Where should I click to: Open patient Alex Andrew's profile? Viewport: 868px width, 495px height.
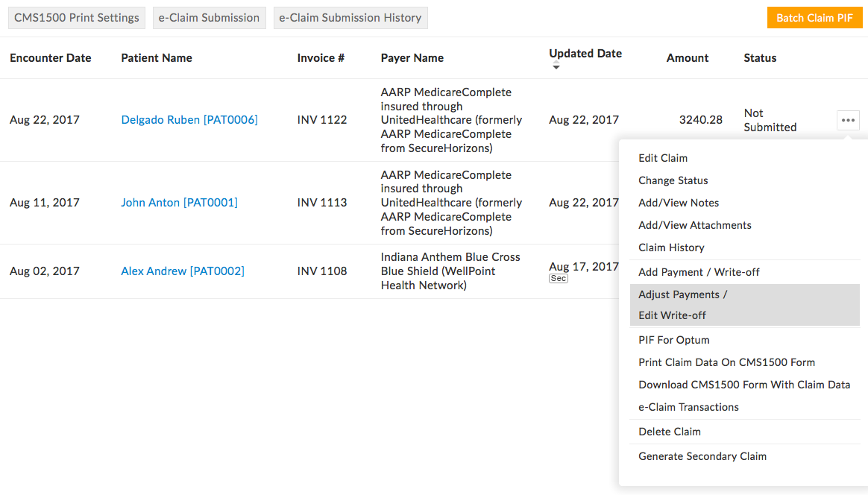click(182, 271)
